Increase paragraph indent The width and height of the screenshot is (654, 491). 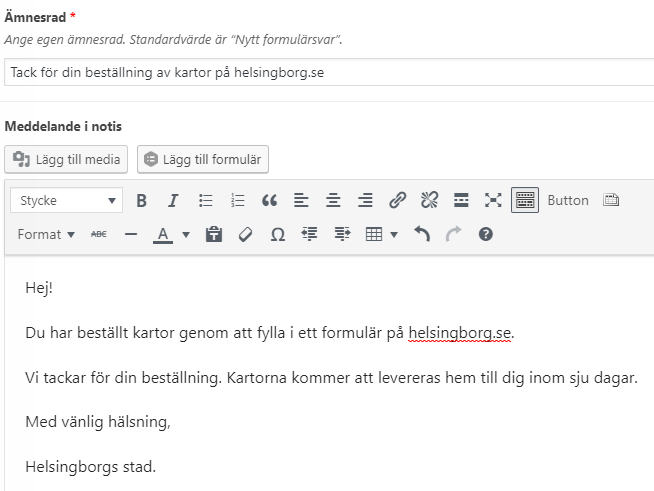pos(342,234)
